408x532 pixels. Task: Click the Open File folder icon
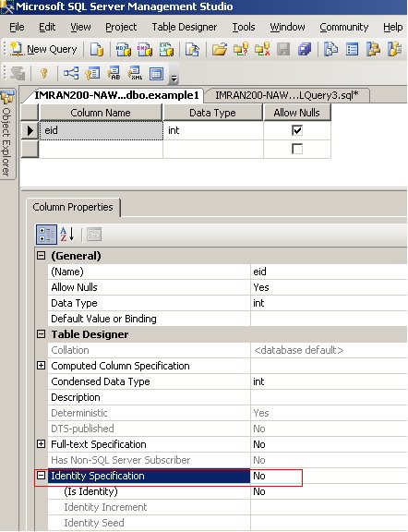pyautogui.click(x=220, y=50)
